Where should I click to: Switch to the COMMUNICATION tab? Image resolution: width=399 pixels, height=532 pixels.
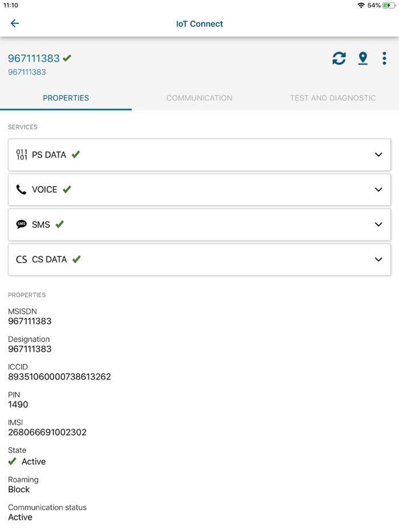coord(199,98)
